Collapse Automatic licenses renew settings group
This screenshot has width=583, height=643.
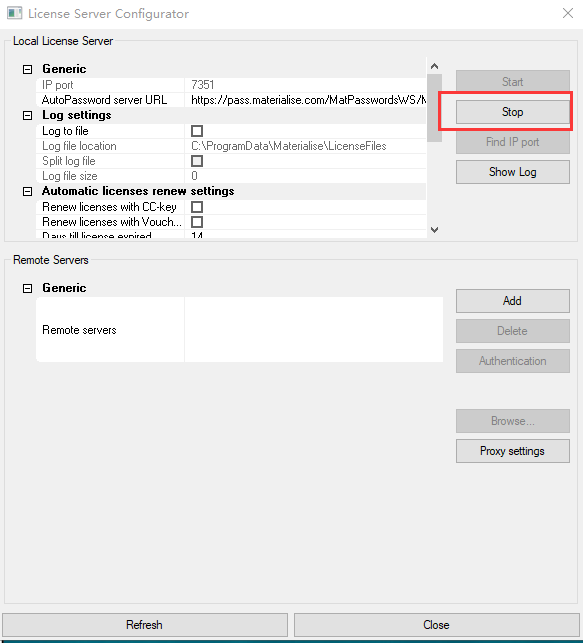coord(27,192)
